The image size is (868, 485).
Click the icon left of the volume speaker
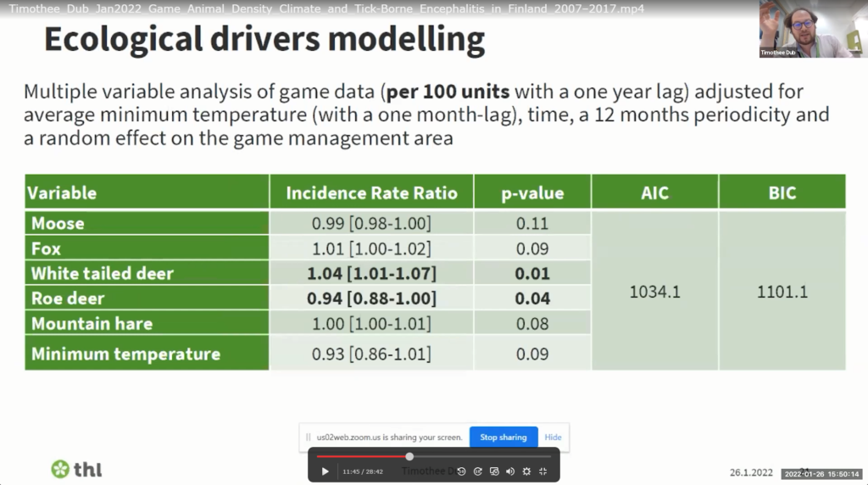point(494,471)
